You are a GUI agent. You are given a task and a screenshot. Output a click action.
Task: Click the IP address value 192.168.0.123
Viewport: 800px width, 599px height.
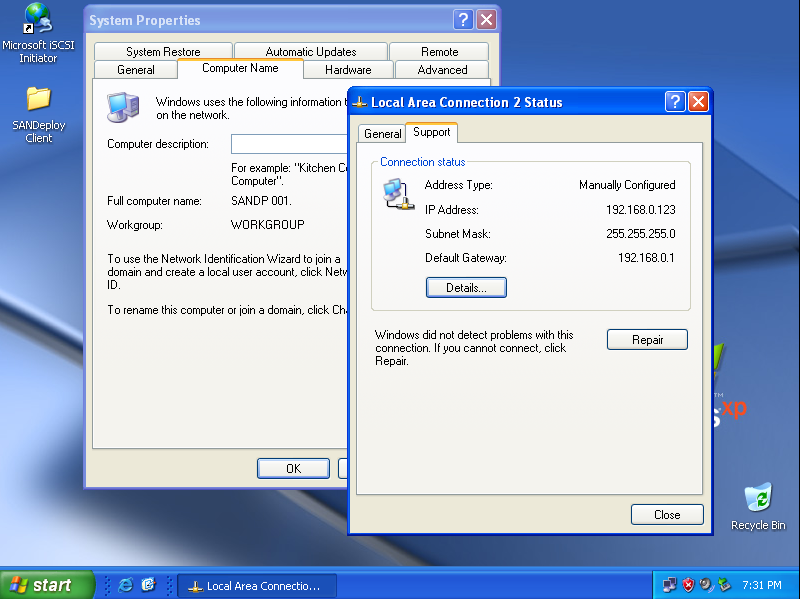[x=640, y=210]
